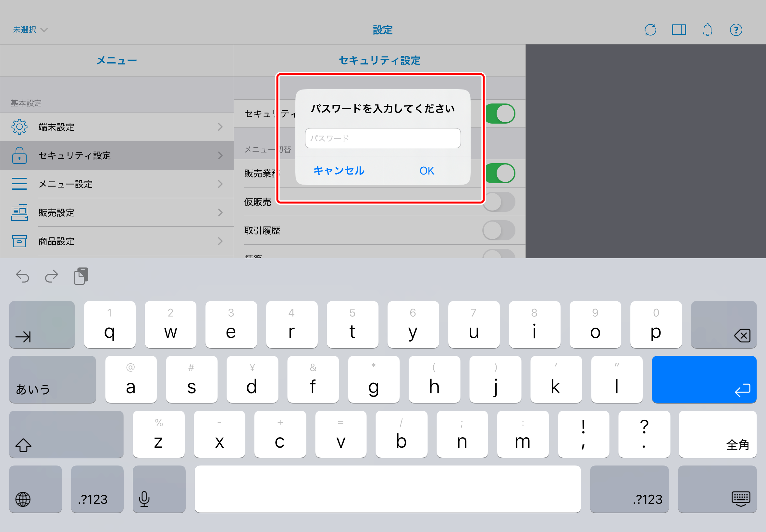Select 商品設定 menu item

(117, 241)
